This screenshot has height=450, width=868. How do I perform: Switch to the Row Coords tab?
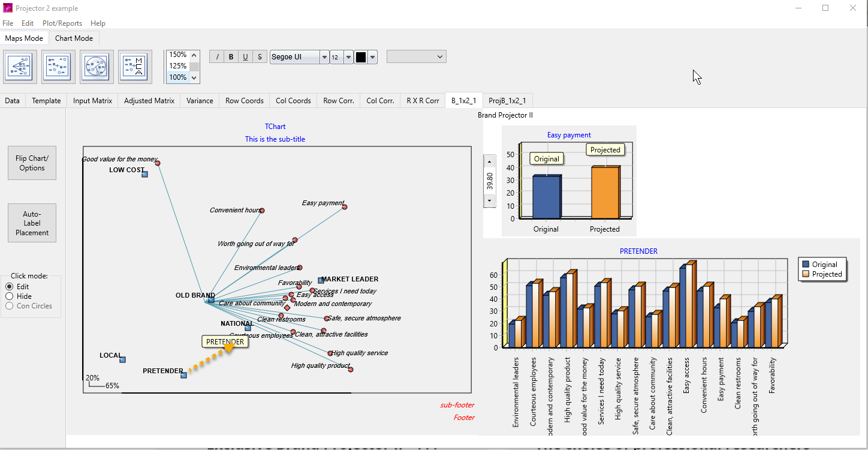pos(244,101)
